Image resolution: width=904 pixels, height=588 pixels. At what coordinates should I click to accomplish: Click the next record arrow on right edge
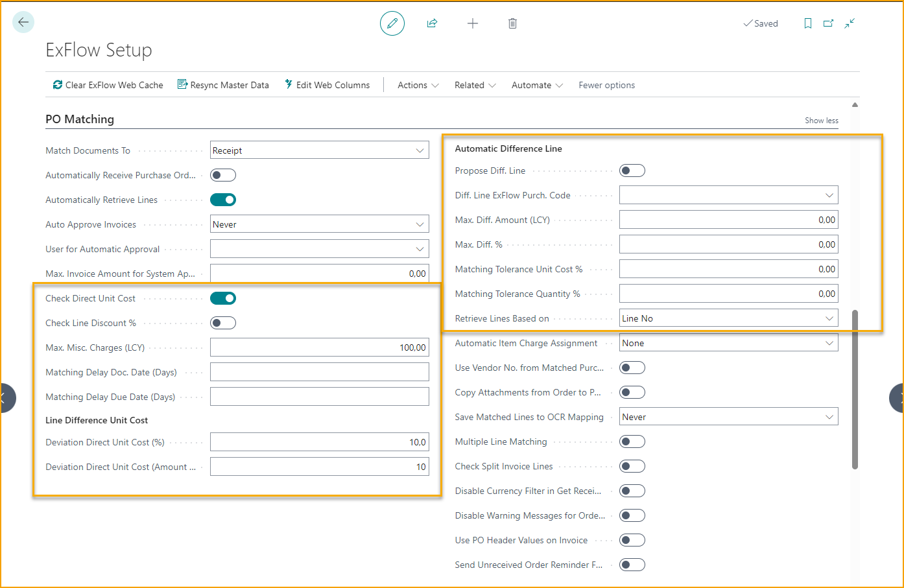click(897, 398)
